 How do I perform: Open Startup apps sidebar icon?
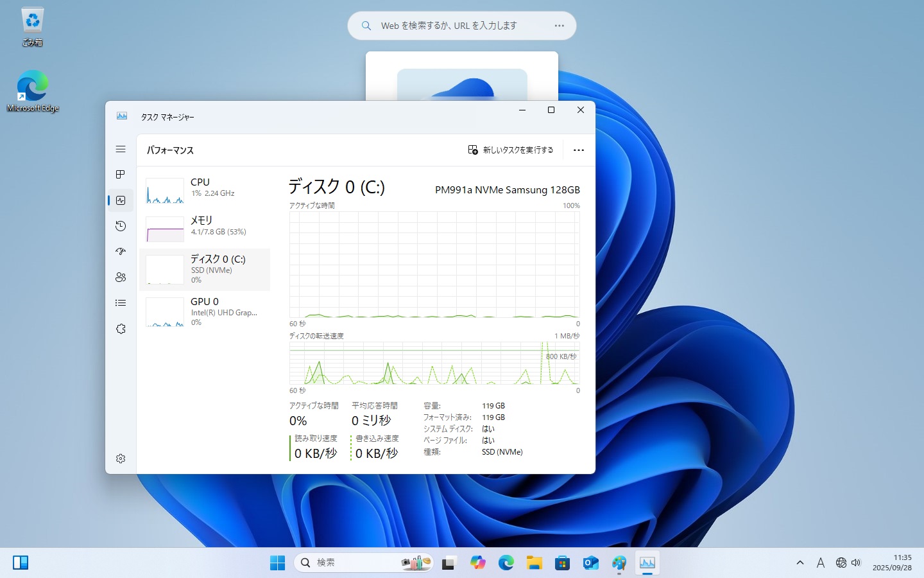coord(121,252)
